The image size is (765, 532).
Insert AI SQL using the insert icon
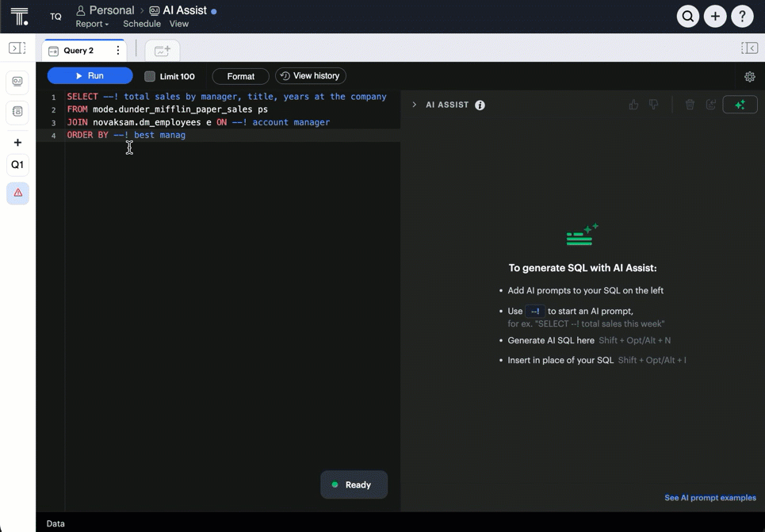pos(710,104)
